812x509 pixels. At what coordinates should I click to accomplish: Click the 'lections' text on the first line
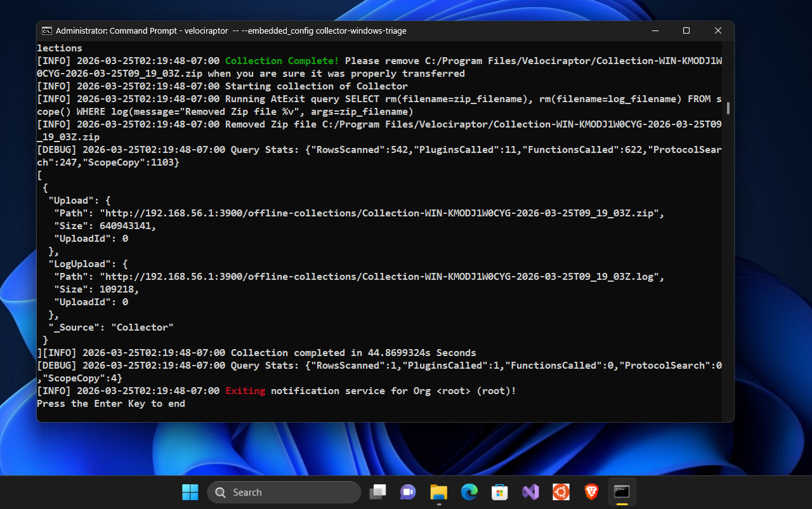click(60, 48)
